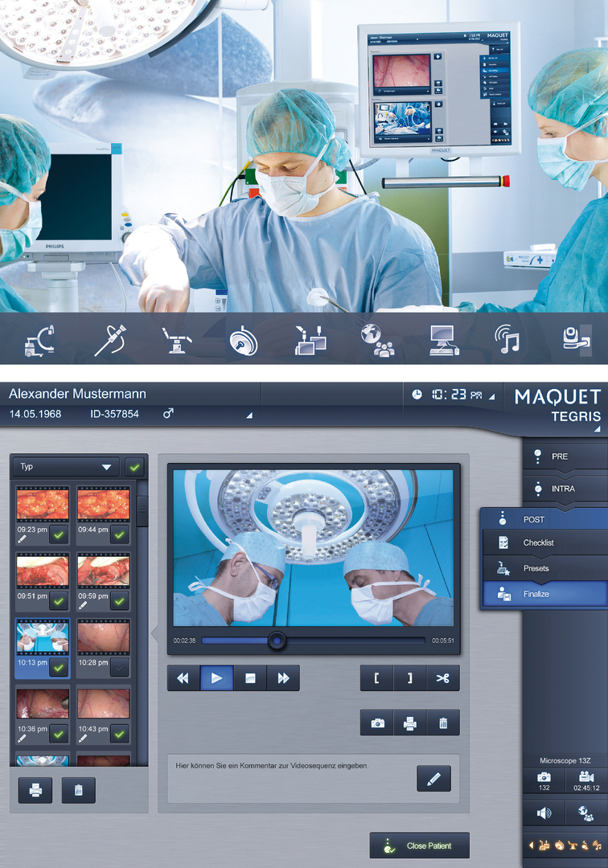Click the speaker volume icon
The width and height of the screenshot is (608, 868).
[x=544, y=813]
